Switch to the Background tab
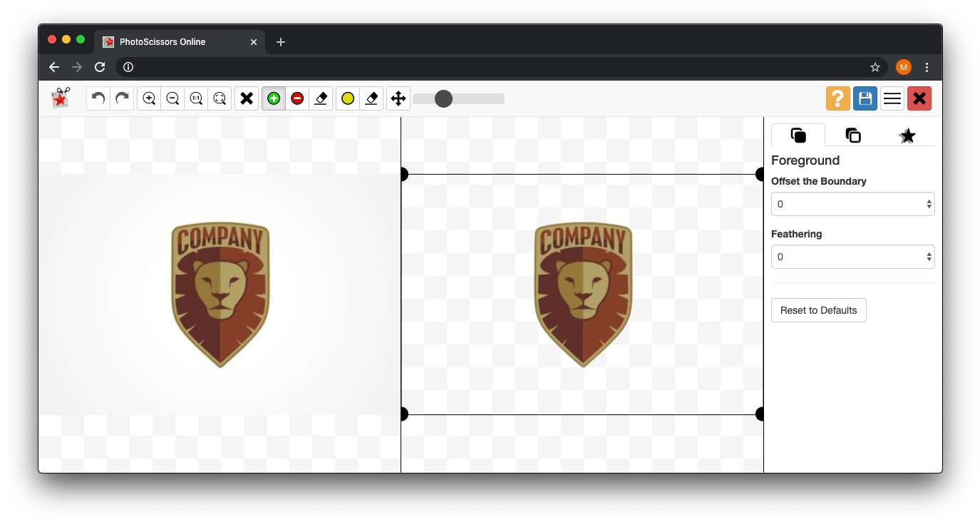The image size is (980, 522). coord(853,135)
